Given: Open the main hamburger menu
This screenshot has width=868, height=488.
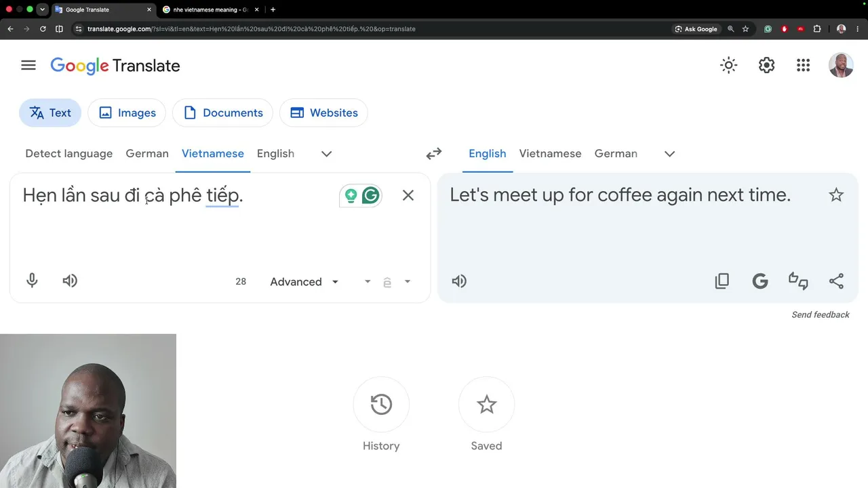Looking at the screenshot, I should click(x=28, y=65).
